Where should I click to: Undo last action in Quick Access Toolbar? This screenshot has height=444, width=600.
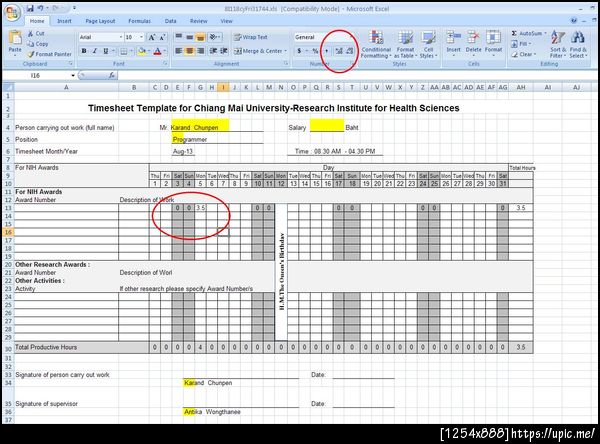click(40, 8)
